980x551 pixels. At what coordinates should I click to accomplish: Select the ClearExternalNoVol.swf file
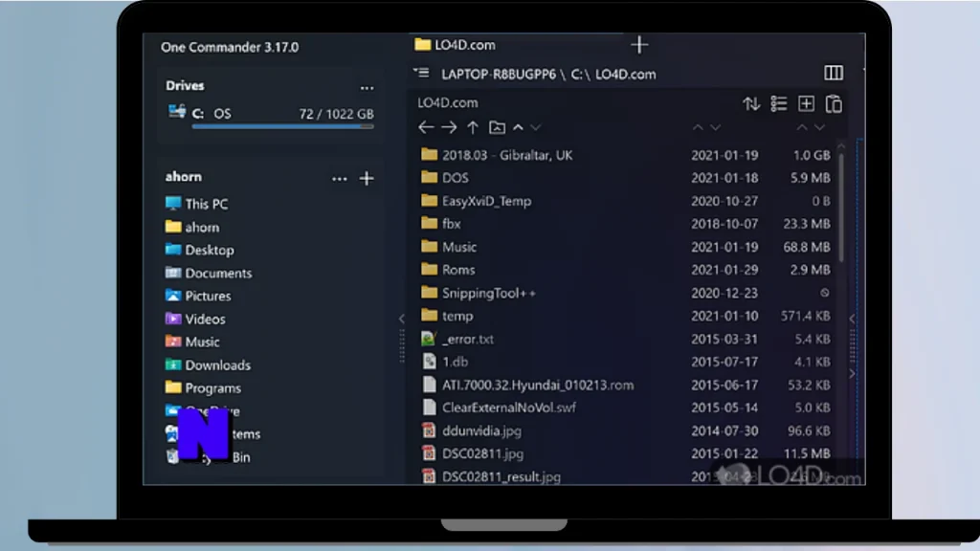coord(626,408)
